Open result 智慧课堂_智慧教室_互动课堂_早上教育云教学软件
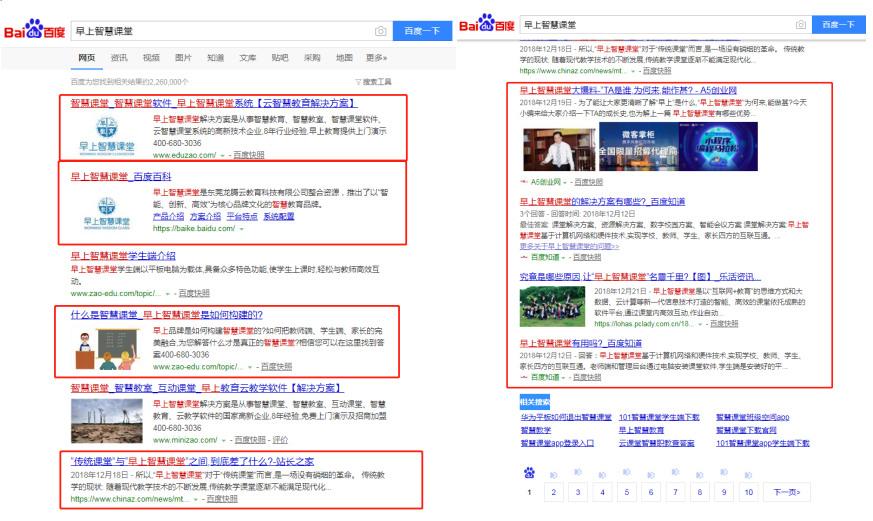The height and width of the screenshot is (521, 873). [x=207, y=388]
